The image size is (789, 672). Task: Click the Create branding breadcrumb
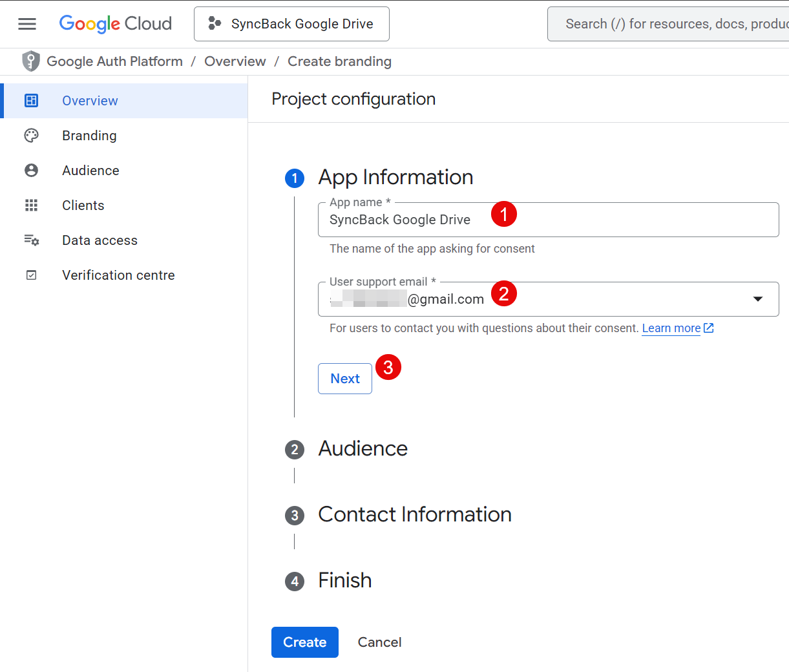pos(340,61)
